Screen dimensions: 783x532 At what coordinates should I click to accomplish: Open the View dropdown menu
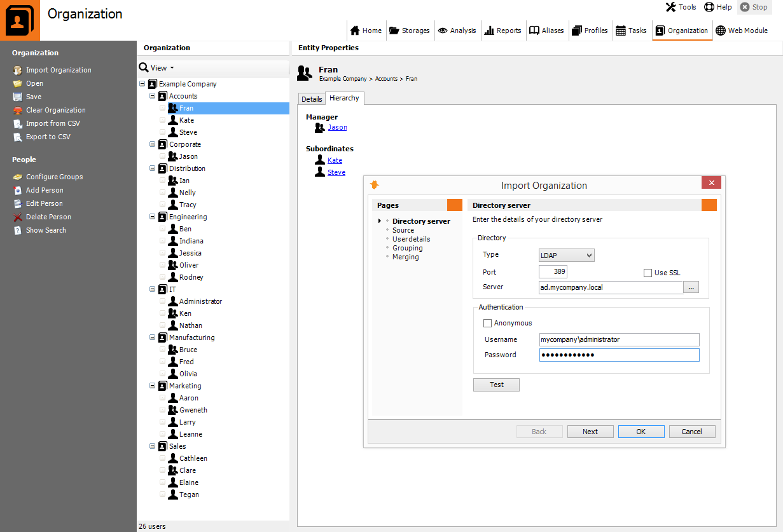click(156, 68)
